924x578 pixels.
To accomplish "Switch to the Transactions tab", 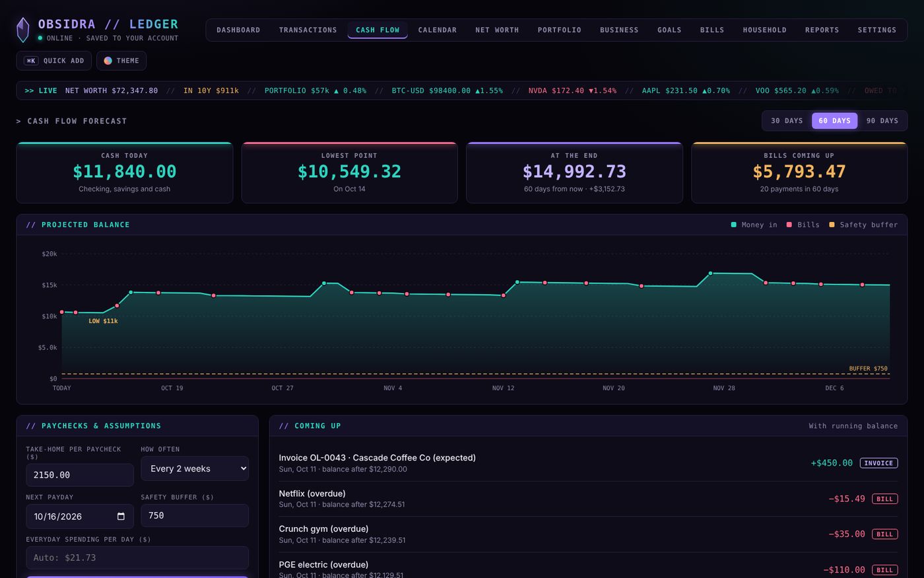I will pyautogui.click(x=308, y=30).
